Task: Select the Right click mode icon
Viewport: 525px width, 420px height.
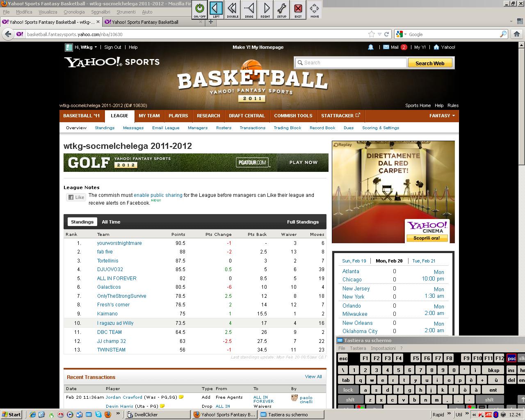Action: (x=265, y=9)
